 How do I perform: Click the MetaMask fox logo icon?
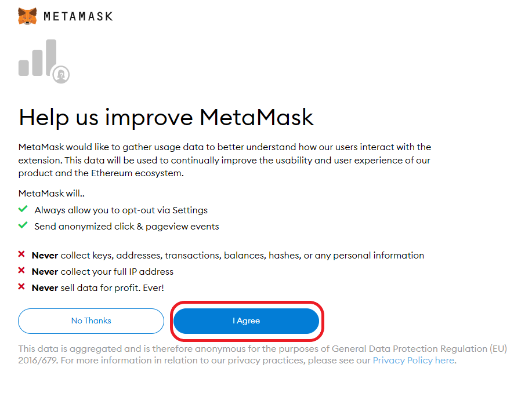27,16
